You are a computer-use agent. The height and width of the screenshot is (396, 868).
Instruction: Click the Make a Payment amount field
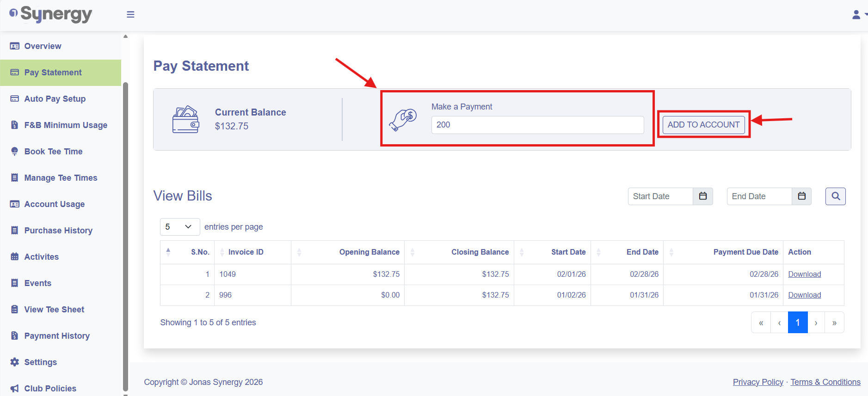pos(537,125)
